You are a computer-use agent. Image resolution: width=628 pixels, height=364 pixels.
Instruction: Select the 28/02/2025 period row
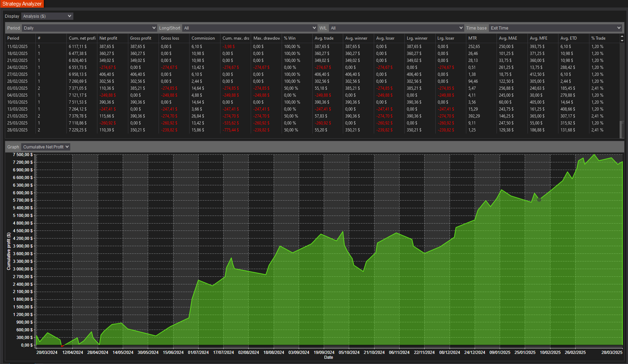pos(313,81)
